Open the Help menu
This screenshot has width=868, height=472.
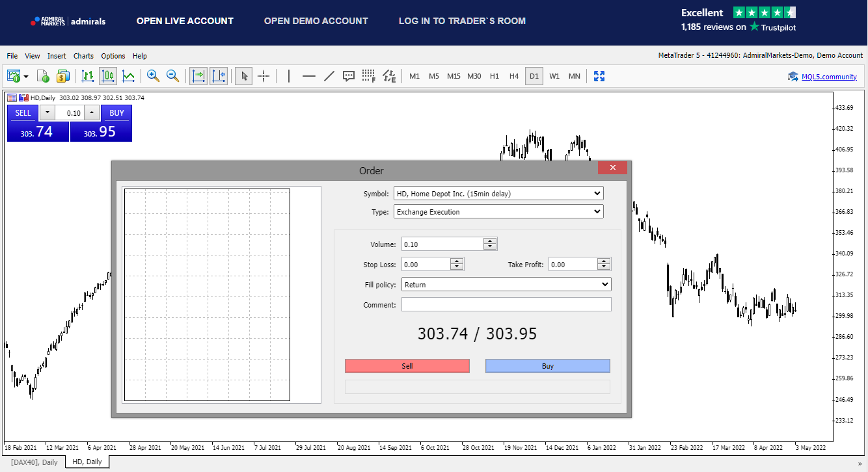coord(140,56)
